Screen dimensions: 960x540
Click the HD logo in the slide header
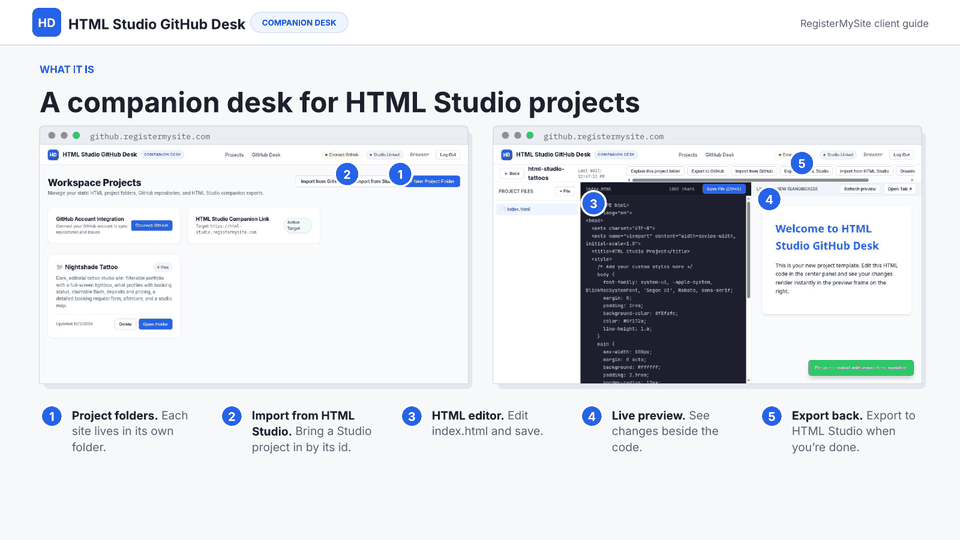point(47,23)
